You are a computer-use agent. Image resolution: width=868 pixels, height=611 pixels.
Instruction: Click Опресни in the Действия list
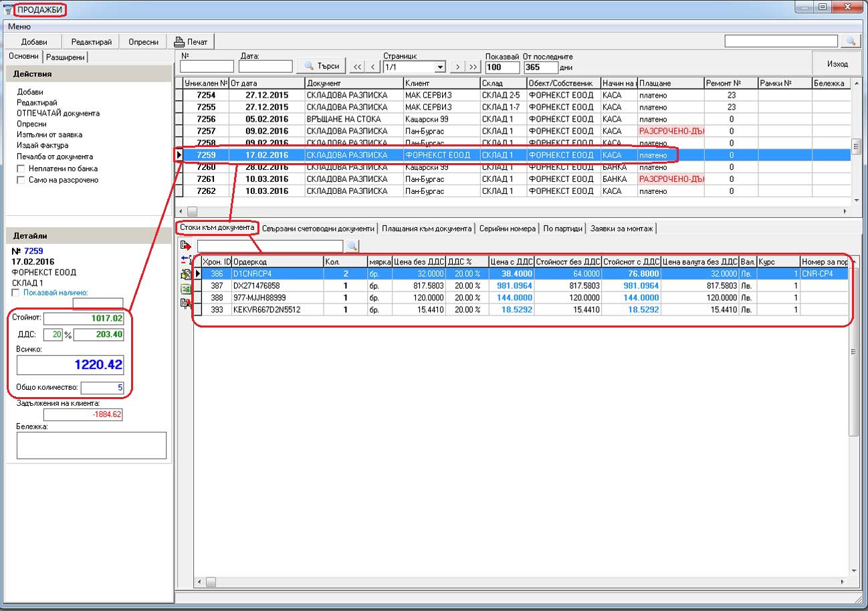coord(31,124)
